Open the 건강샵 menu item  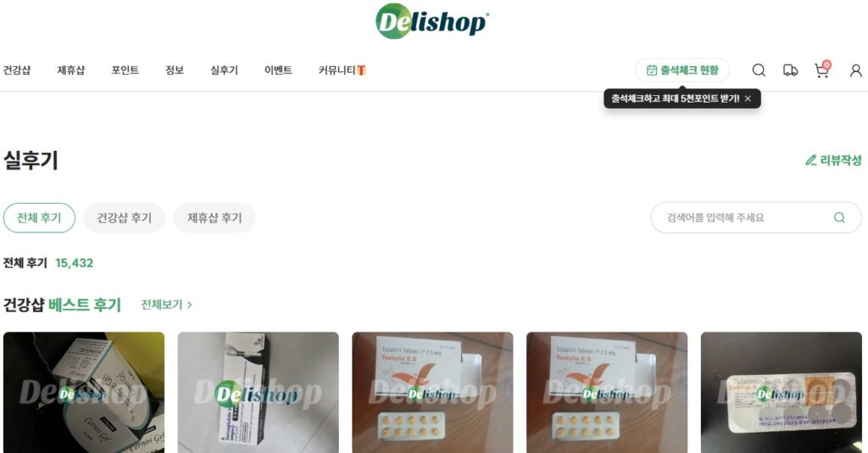(17, 70)
